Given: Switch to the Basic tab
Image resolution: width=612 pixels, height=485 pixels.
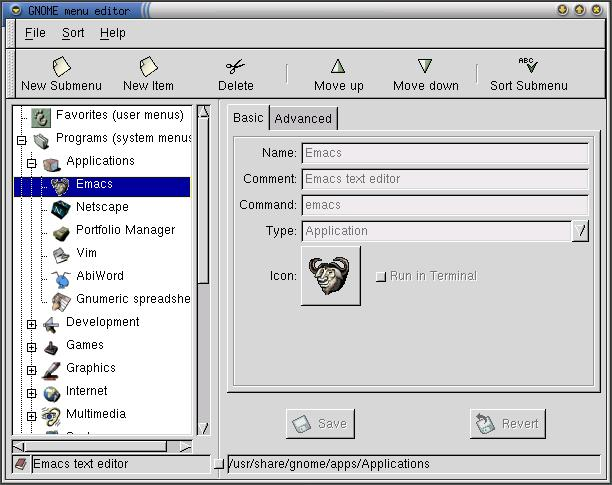Looking at the screenshot, I should pyautogui.click(x=248, y=118).
